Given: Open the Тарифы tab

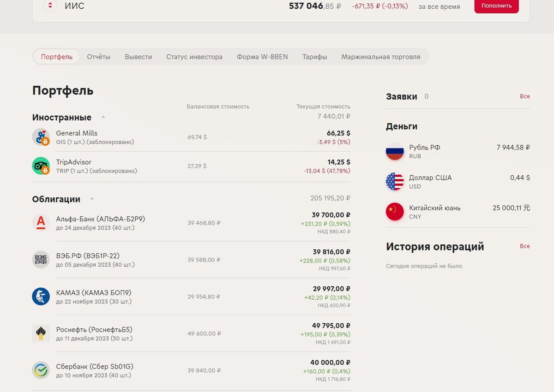Looking at the screenshot, I should [315, 57].
